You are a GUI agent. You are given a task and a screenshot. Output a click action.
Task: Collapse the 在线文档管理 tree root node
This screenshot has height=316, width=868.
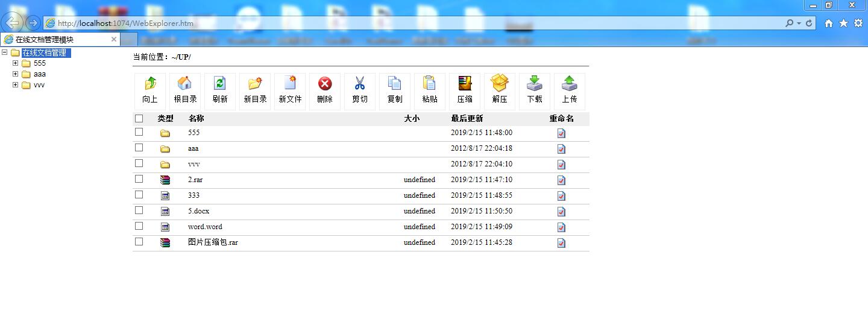coord(5,52)
